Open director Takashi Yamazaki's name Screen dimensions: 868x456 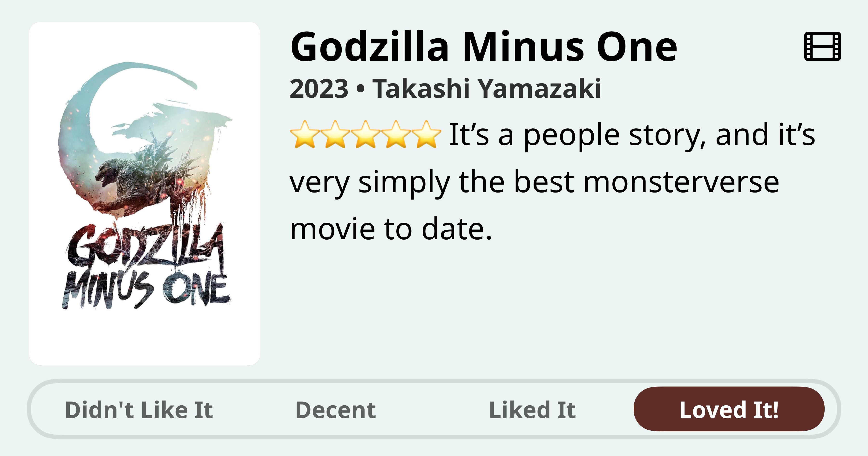(x=487, y=89)
